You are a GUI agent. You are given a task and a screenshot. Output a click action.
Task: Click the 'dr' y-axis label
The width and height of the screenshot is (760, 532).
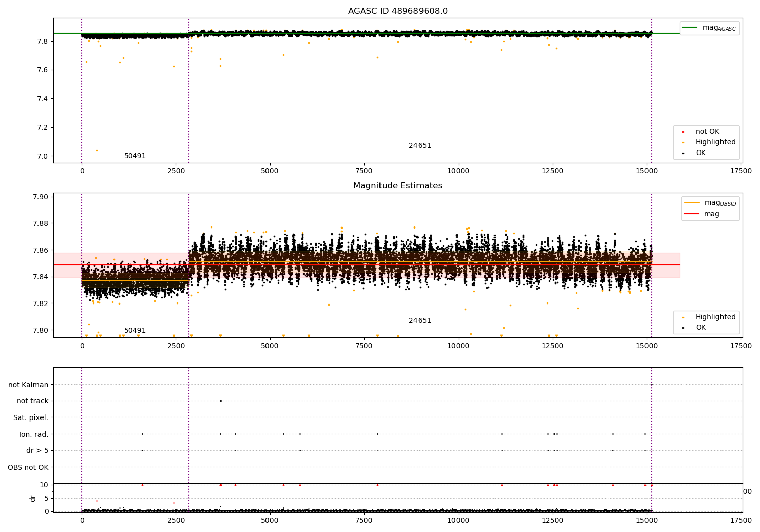coord(33,498)
